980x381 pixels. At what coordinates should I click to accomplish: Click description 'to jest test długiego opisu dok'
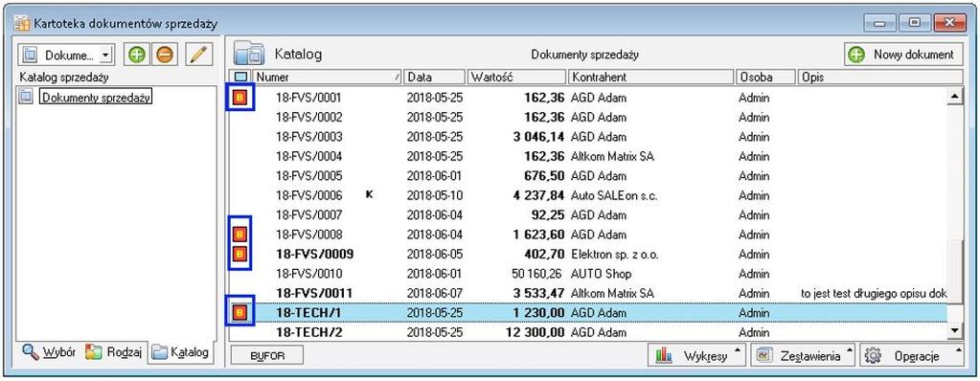[873, 293]
